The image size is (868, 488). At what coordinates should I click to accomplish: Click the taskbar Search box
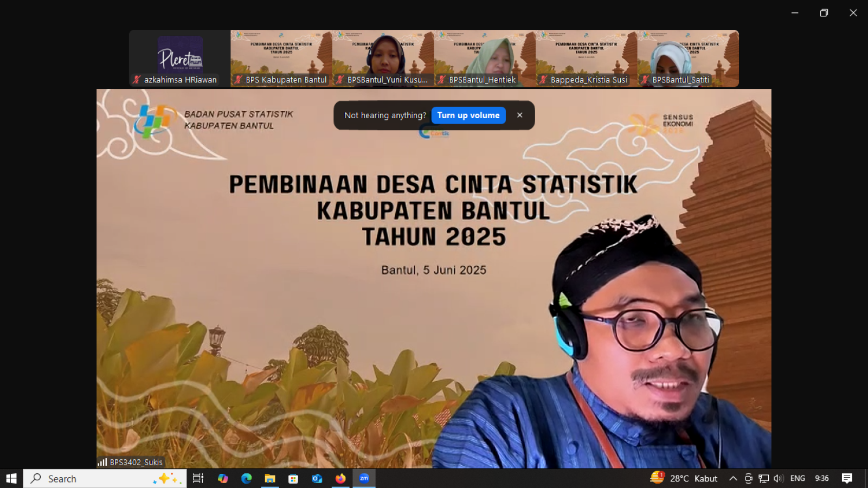pos(105,478)
